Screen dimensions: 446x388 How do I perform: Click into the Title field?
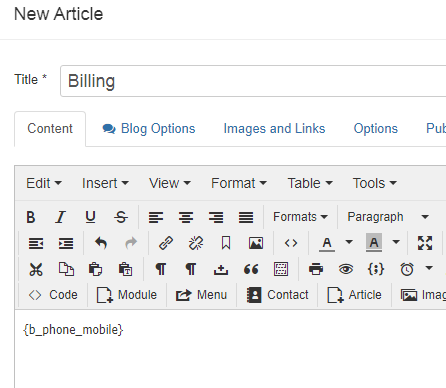click(x=253, y=81)
